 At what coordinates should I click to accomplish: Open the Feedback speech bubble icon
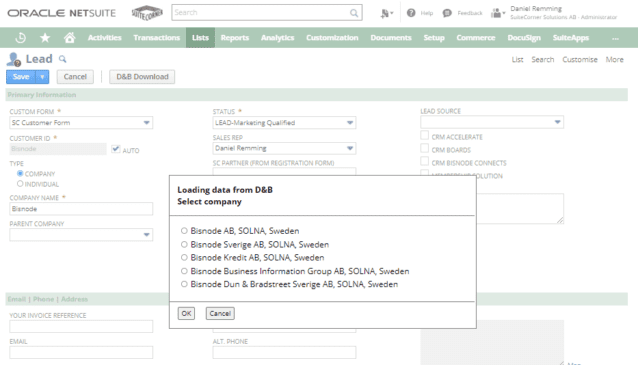447,13
